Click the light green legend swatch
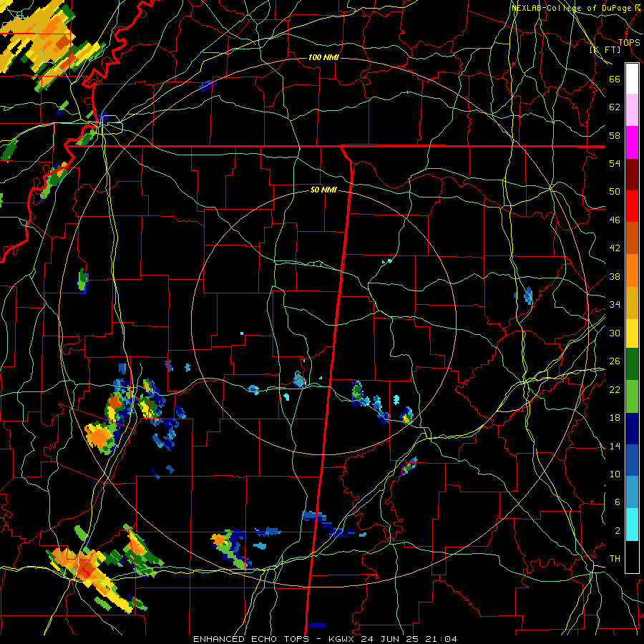The height and width of the screenshot is (644, 644). [632, 396]
